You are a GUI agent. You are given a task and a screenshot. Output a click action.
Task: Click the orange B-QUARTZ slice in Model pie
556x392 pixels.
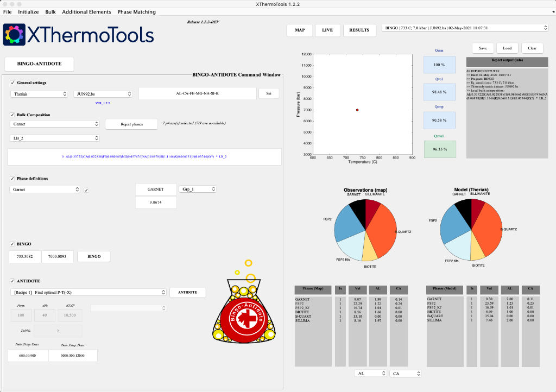click(x=489, y=229)
